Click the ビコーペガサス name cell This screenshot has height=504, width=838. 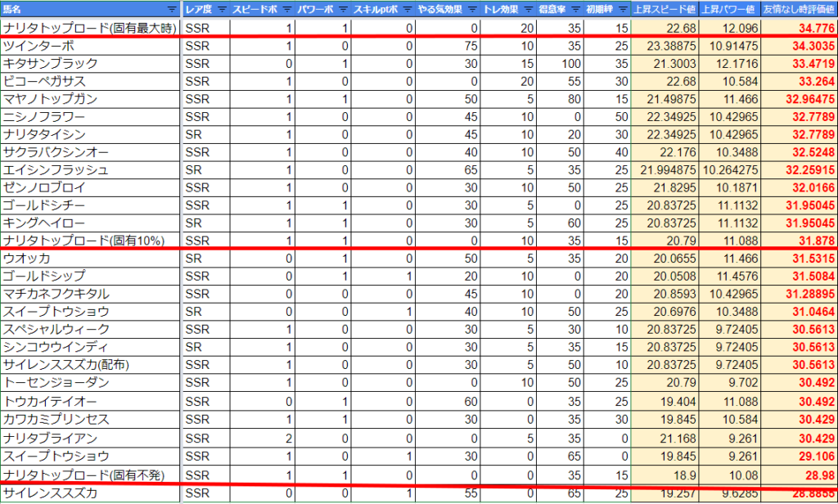click(90, 81)
